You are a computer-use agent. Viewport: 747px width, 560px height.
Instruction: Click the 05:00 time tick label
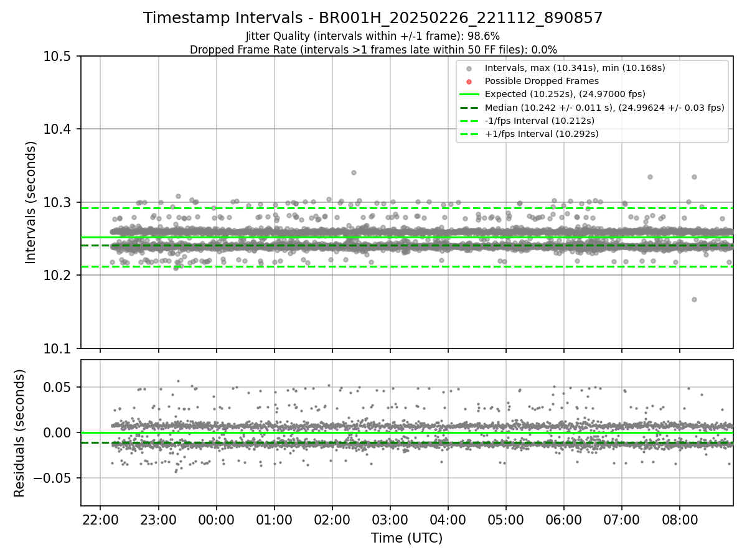pos(505,519)
